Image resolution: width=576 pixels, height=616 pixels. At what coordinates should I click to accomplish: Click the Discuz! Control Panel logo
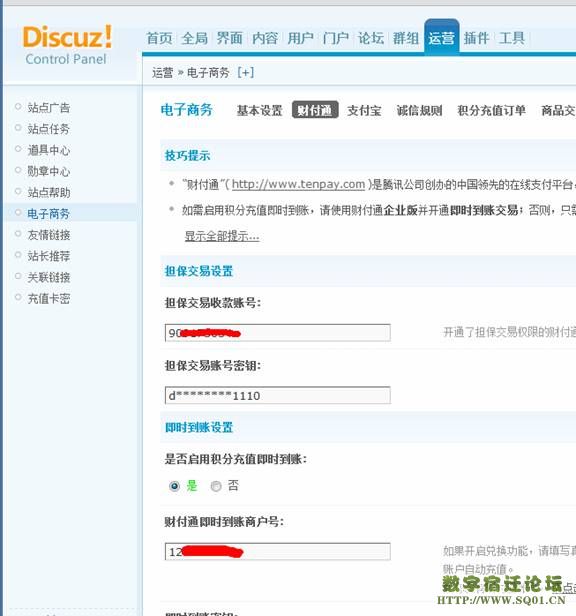67,45
